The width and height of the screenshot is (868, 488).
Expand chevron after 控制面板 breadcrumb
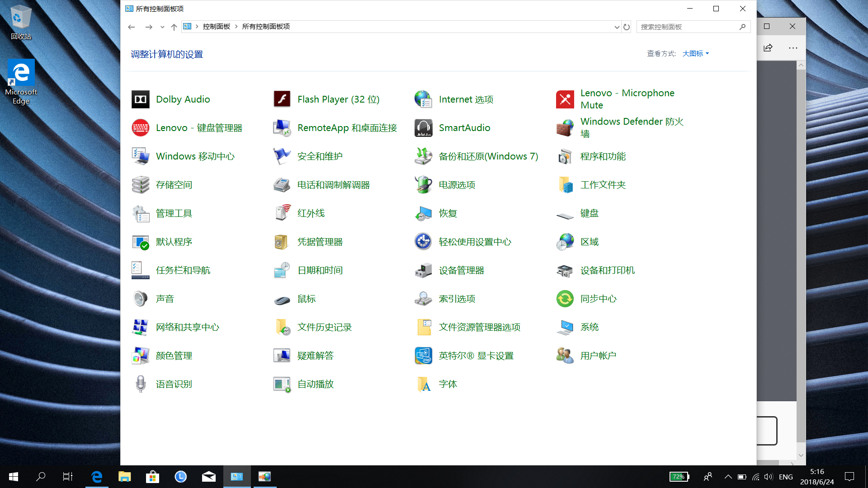(x=236, y=27)
